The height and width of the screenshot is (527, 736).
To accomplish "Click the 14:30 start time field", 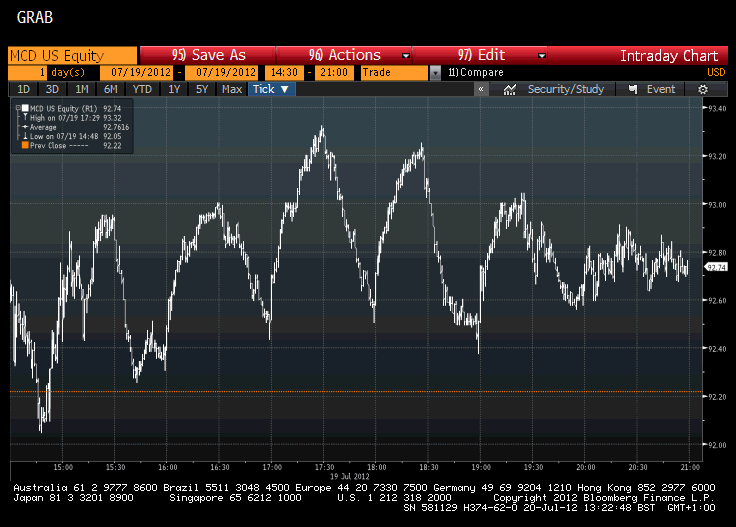I will [284, 73].
